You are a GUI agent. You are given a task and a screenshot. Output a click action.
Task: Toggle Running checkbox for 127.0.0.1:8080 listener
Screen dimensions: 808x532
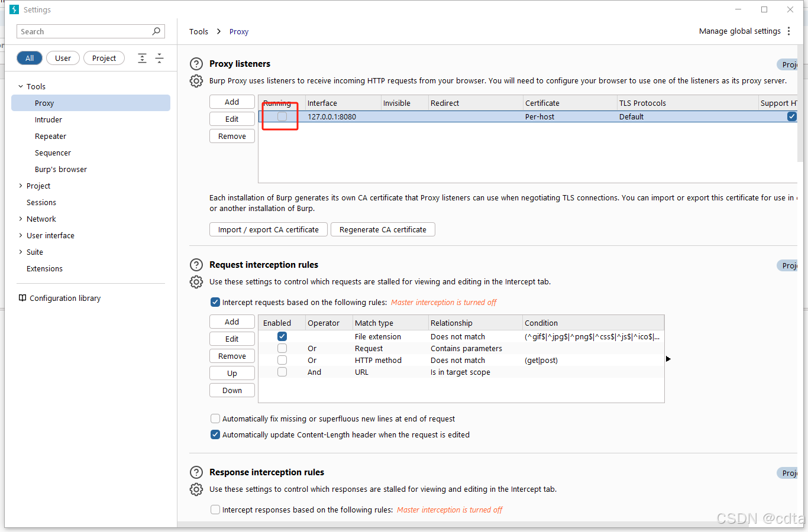[x=282, y=116]
